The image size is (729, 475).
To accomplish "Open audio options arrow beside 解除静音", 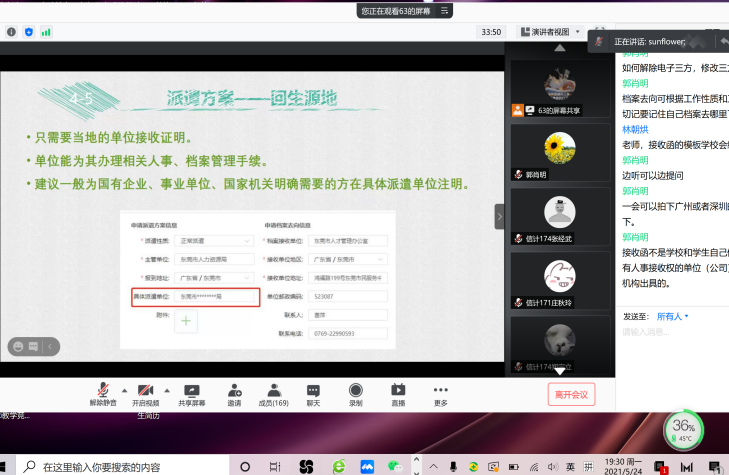I will click(x=124, y=390).
